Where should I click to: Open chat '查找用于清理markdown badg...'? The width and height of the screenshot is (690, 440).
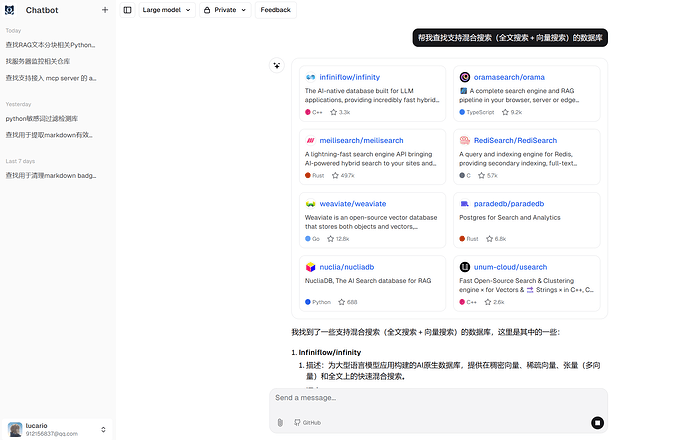(51, 176)
